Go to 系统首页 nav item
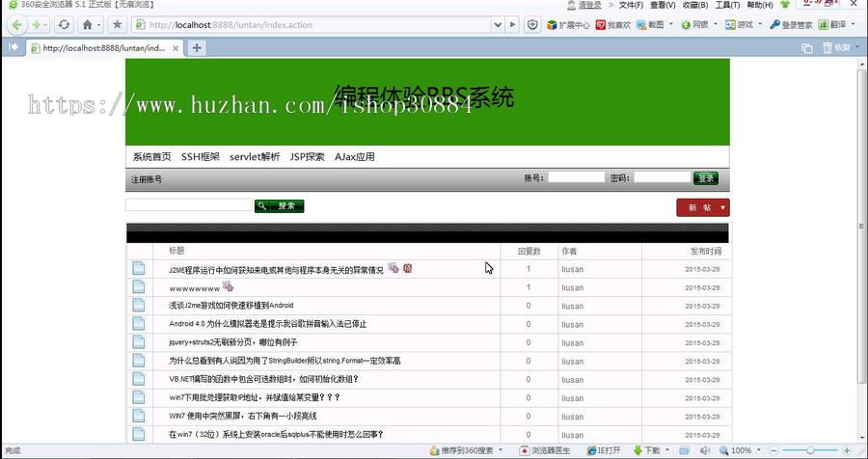Image resolution: width=868 pixels, height=459 pixels. [151, 156]
